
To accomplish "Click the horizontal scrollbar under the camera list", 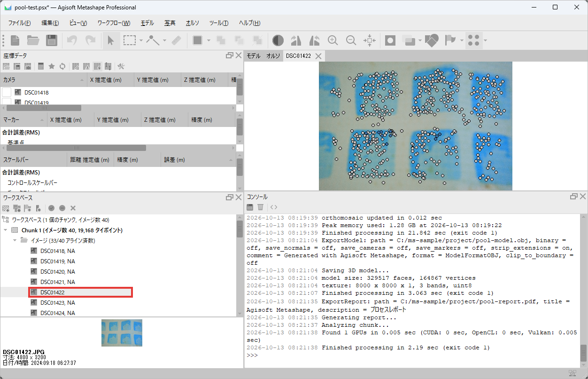I will click(44, 108).
